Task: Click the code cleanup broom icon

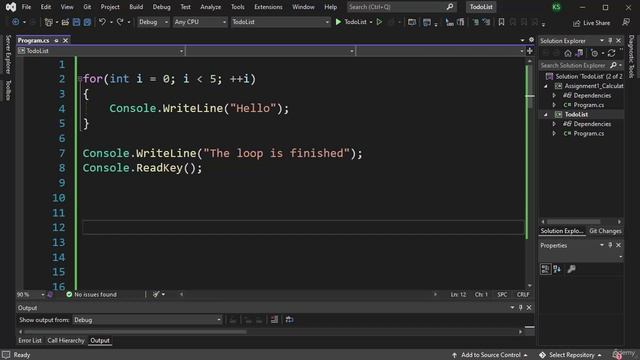Action: [156, 294]
